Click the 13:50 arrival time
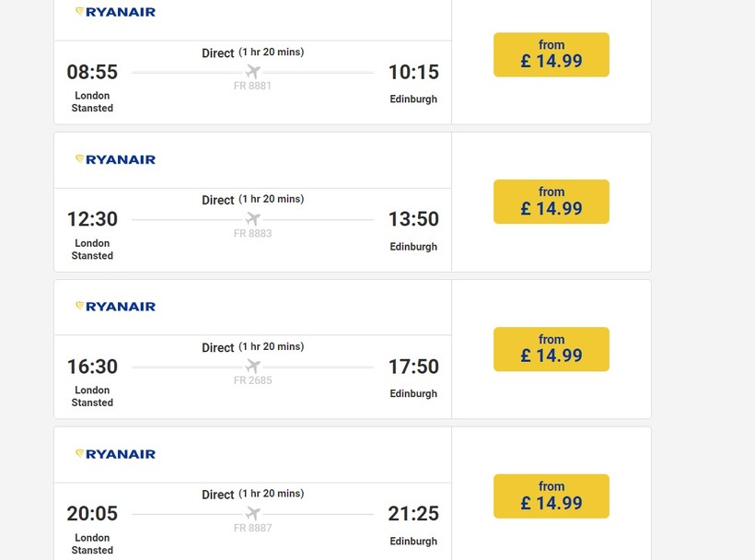 tap(413, 219)
